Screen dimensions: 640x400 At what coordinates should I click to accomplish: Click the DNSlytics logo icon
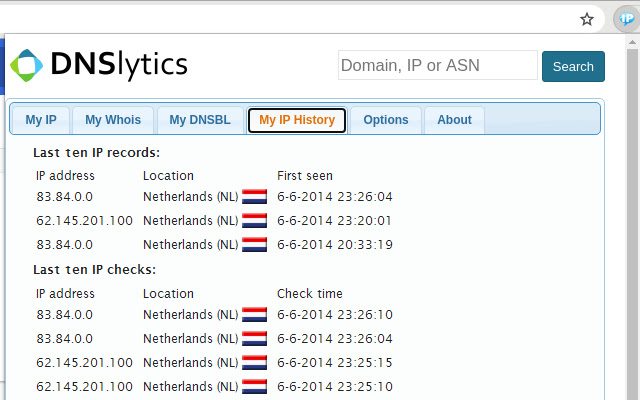[x=27, y=65]
